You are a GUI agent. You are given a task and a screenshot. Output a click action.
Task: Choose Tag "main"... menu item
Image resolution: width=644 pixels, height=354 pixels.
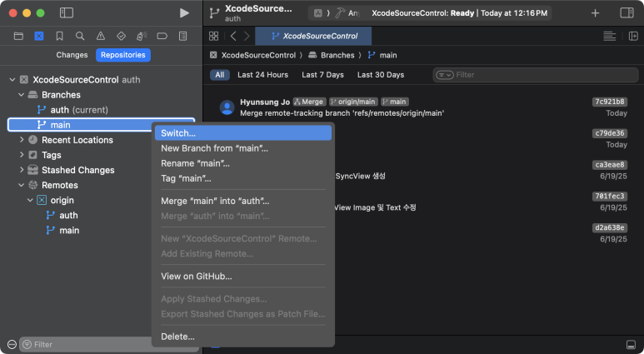[x=243, y=178]
